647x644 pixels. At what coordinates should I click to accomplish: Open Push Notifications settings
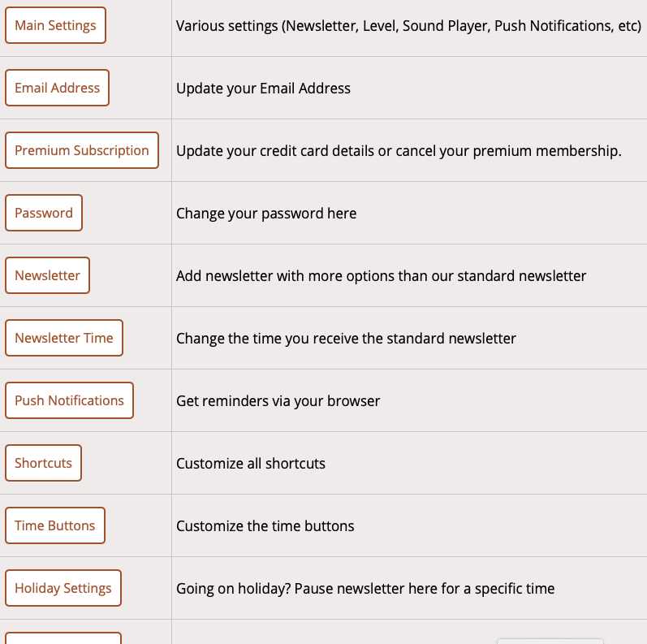pyautogui.click(x=69, y=400)
